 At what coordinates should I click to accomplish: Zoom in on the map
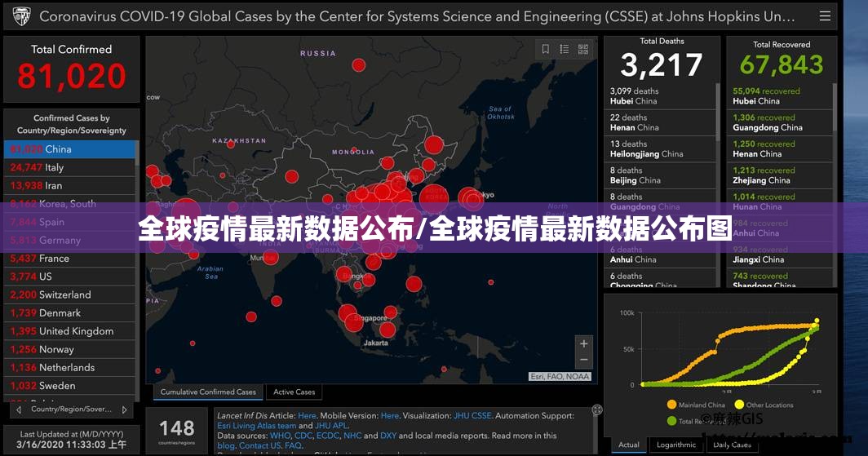(x=583, y=343)
